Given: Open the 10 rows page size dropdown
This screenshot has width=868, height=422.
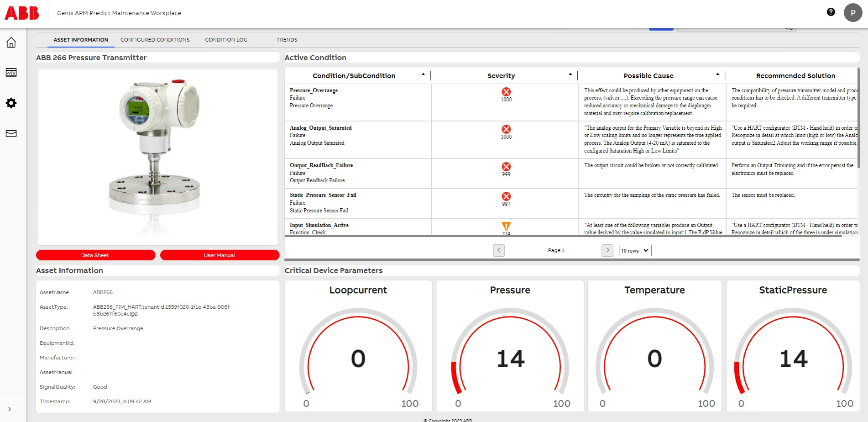Looking at the screenshot, I should [635, 250].
